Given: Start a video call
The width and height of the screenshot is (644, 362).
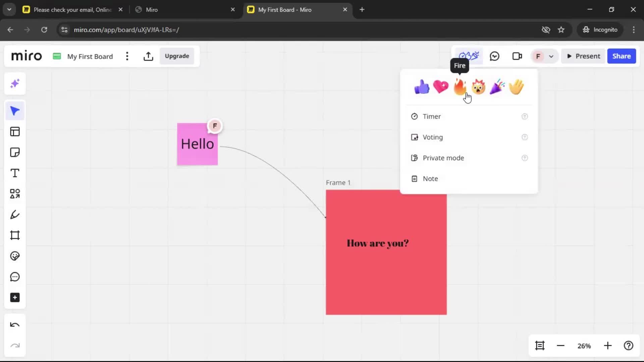Looking at the screenshot, I should (517, 56).
